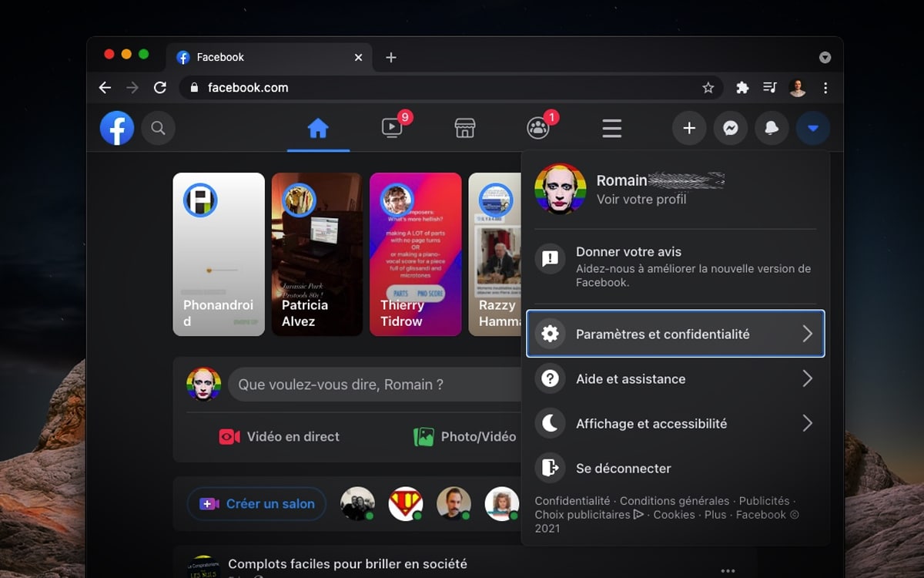Click the Facebook logo icon
This screenshot has width=924, height=578.
coord(117,128)
